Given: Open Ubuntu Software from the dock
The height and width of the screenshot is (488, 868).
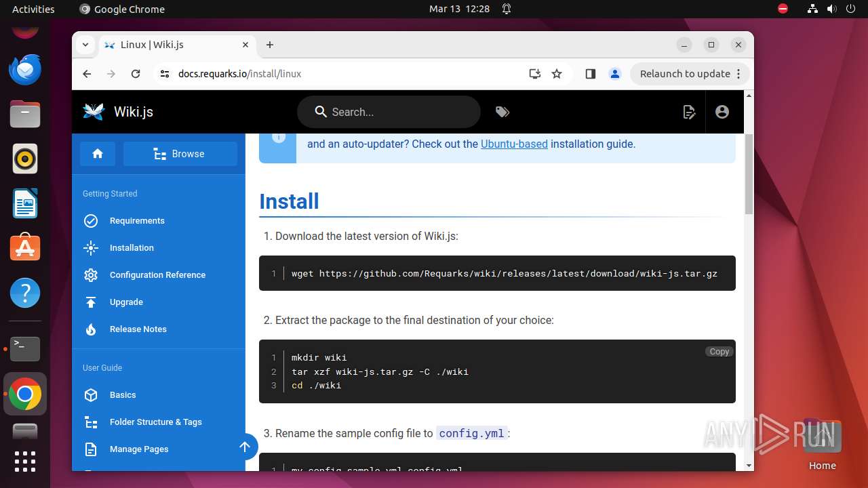Looking at the screenshot, I should [25, 249].
